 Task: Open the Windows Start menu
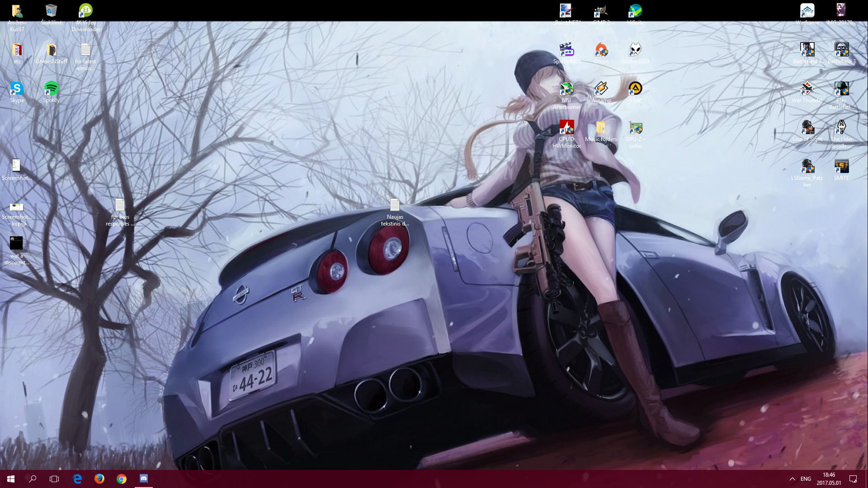(x=11, y=479)
